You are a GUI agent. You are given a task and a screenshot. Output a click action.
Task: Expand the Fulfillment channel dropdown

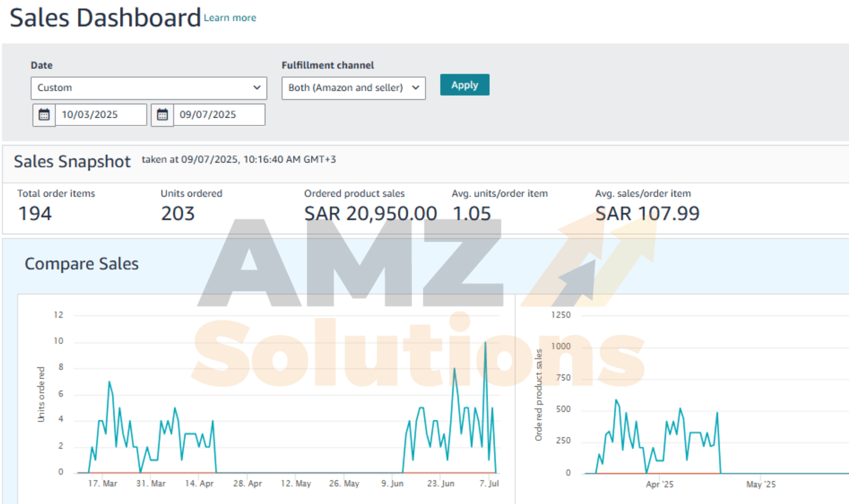click(353, 88)
